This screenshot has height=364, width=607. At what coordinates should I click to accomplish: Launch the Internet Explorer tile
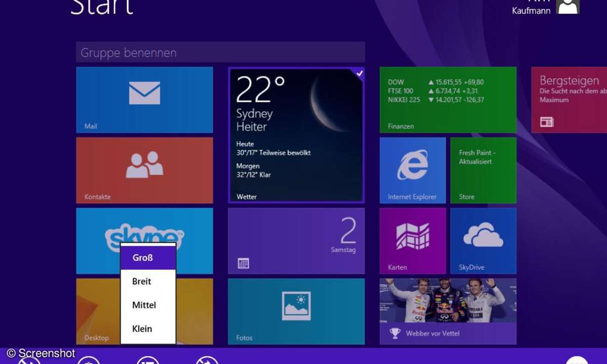[413, 170]
